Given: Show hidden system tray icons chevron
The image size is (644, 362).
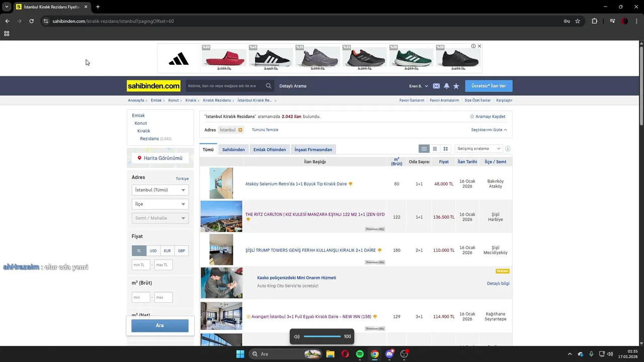Looking at the screenshot, I should [570, 354].
